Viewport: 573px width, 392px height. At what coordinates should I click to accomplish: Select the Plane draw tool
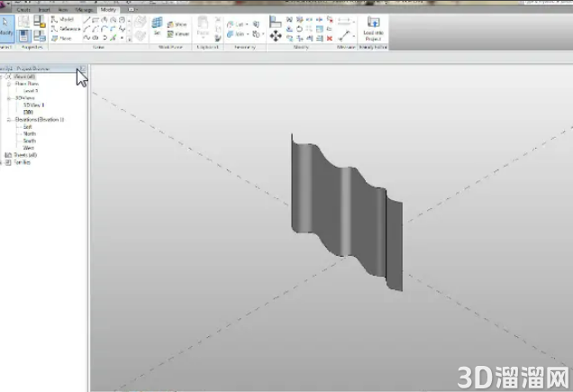click(61, 38)
